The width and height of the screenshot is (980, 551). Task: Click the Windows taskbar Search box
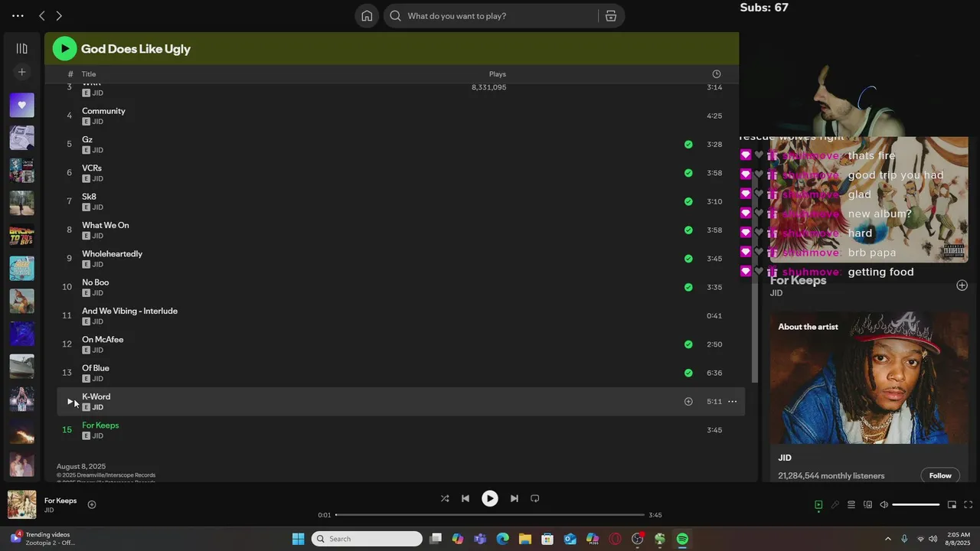(x=367, y=539)
